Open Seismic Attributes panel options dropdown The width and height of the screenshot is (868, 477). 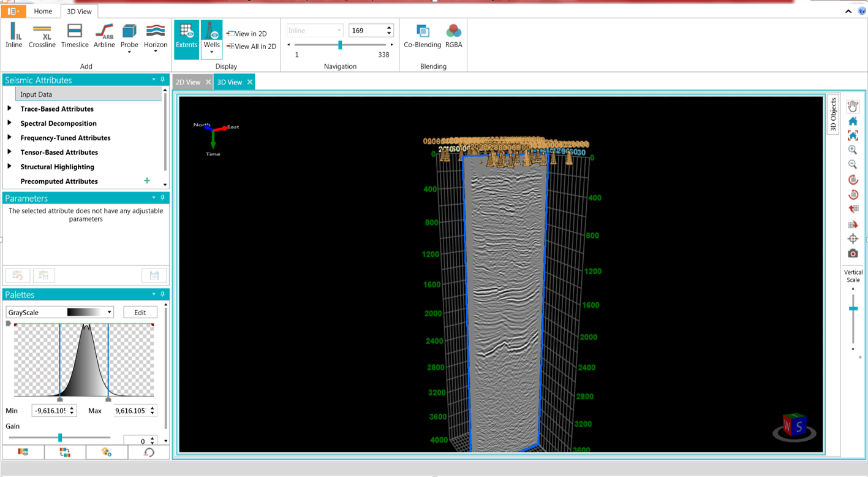(x=154, y=80)
